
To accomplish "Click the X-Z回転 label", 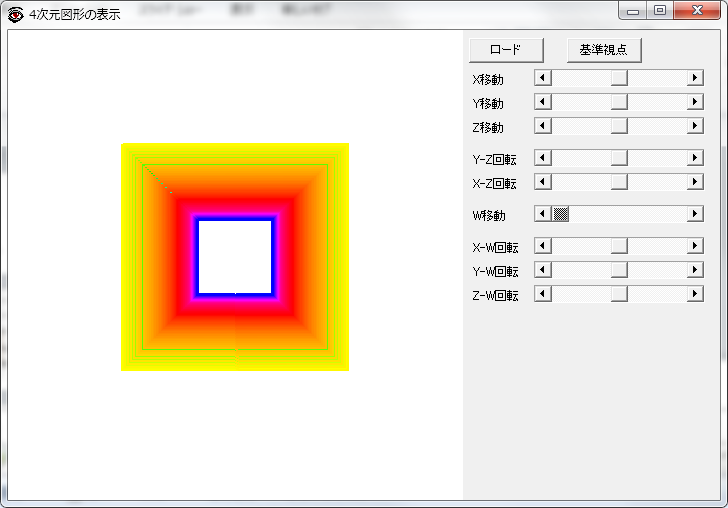I will [494, 184].
